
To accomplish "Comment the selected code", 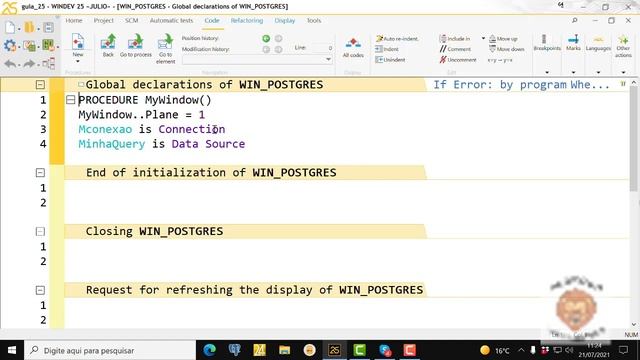I will [x=455, y=49].
